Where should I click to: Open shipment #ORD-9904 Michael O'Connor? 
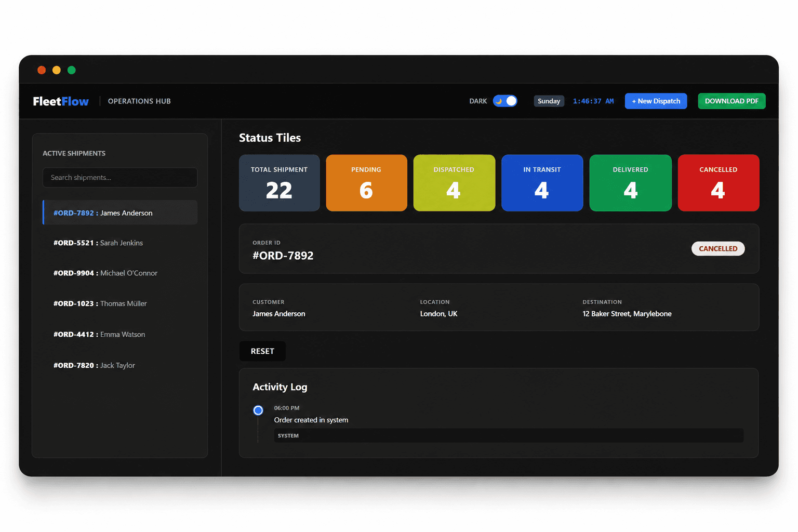(120, 273)
